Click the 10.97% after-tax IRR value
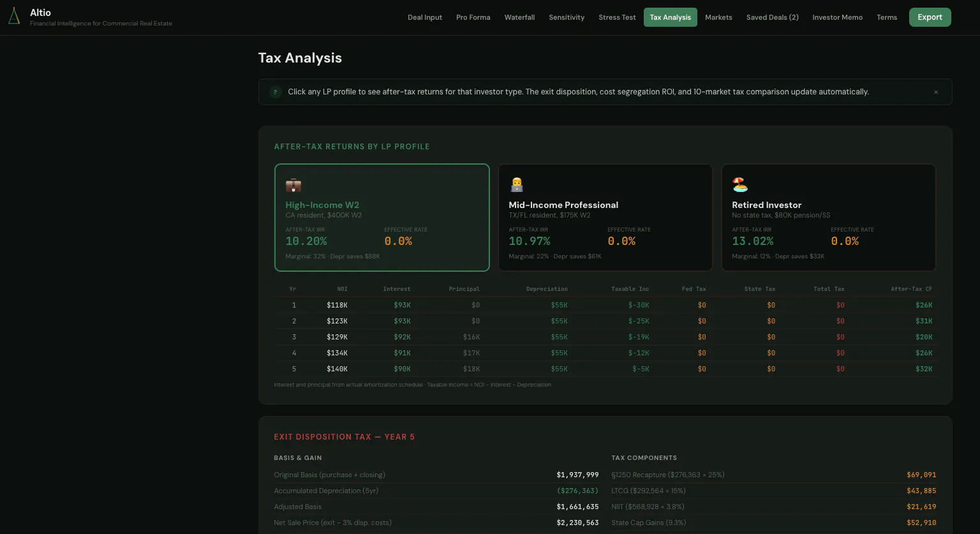980x534 pixels. [x=530, y=241]
